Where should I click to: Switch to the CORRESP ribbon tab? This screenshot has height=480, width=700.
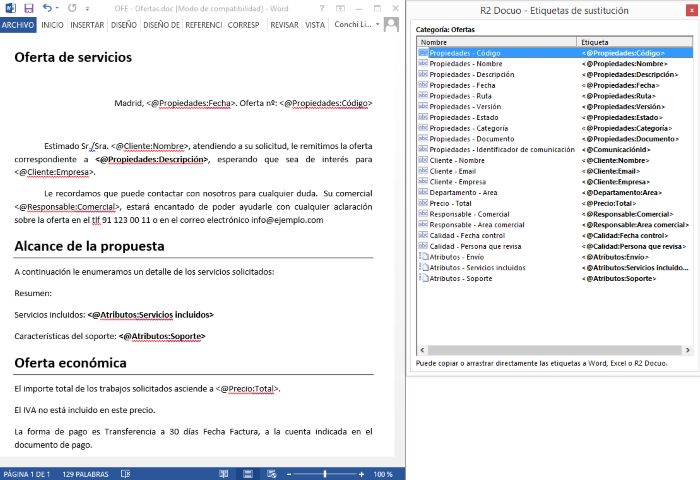pyautogui.click(x=243, y=25)
